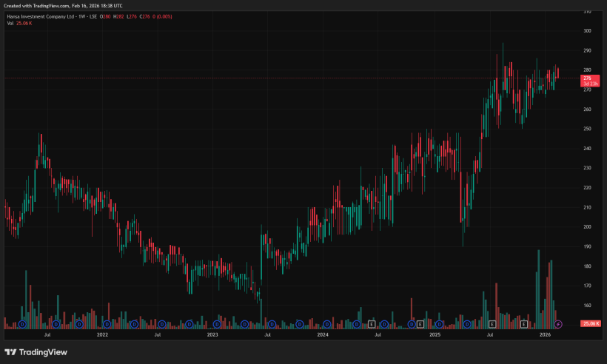Click the earliest dividend marker before Jul 2021

pyautogui.click(x=22, y=324)
